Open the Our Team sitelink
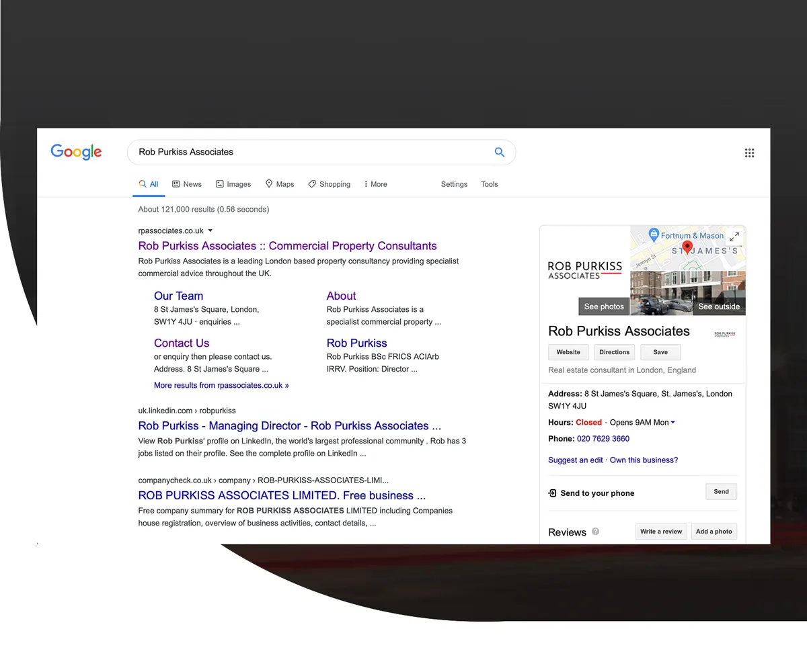 [178, 296]
